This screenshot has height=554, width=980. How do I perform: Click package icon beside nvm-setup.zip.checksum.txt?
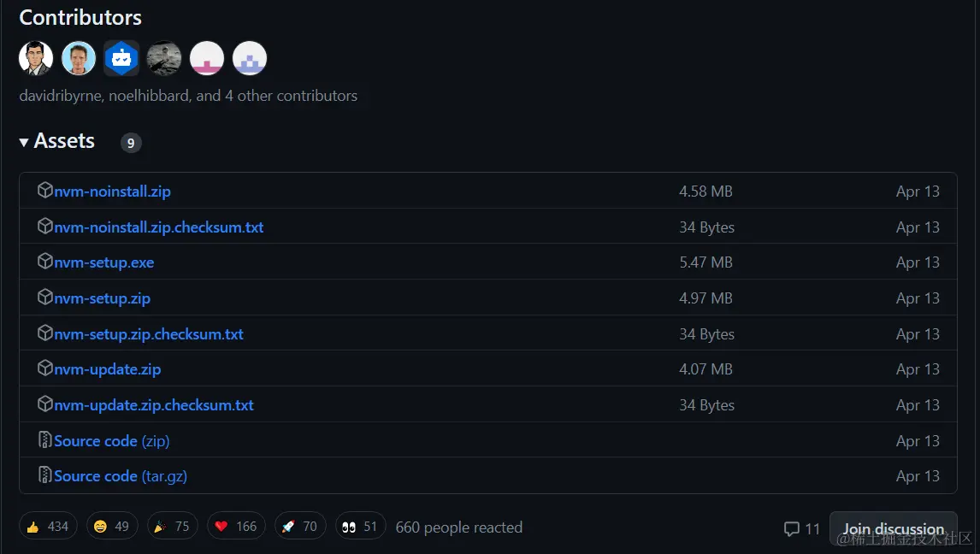[45, 333]
